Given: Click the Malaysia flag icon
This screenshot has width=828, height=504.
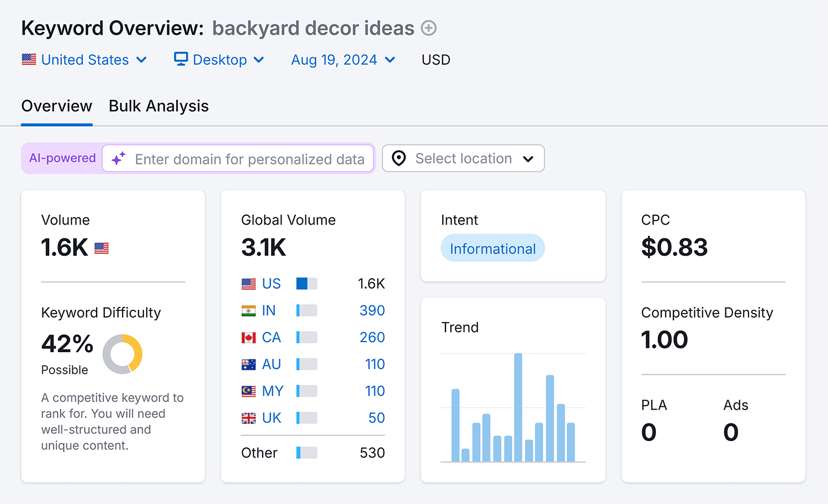Looking at the screenshot, I should (248, 391).
